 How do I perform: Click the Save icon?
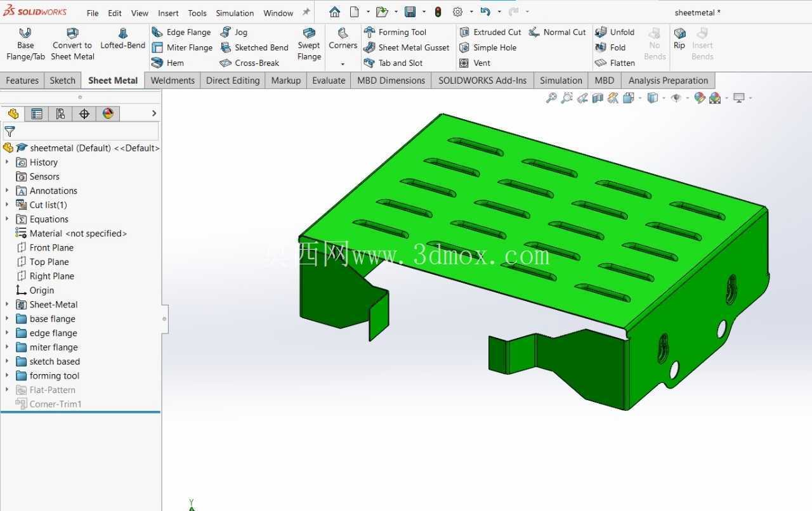410,12
